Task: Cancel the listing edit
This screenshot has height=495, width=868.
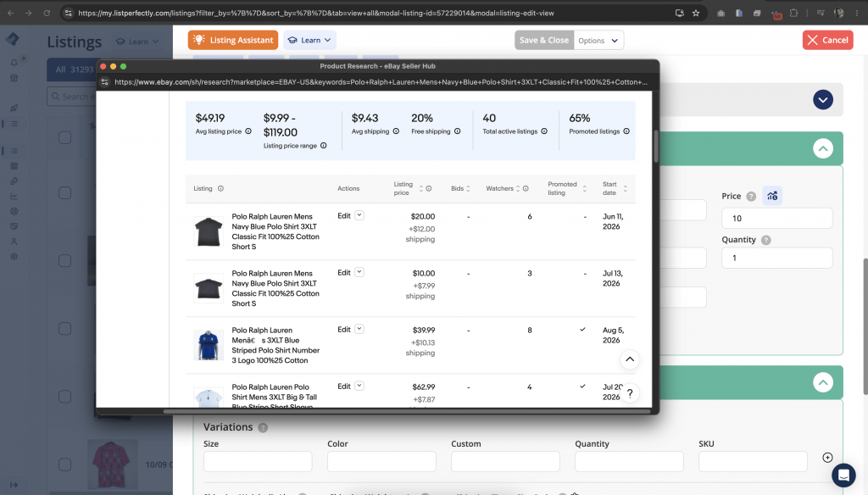Action: (827, 40)
